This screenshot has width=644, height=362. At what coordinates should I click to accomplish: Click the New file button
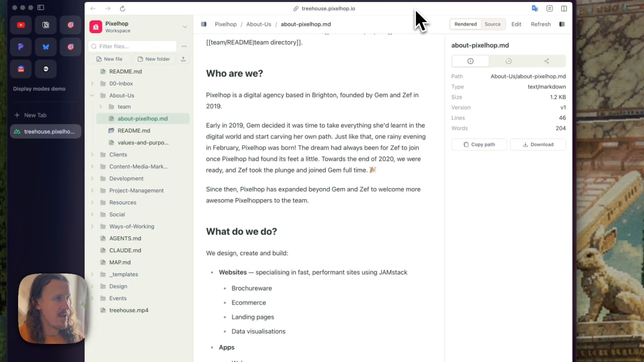pos(109,59)
